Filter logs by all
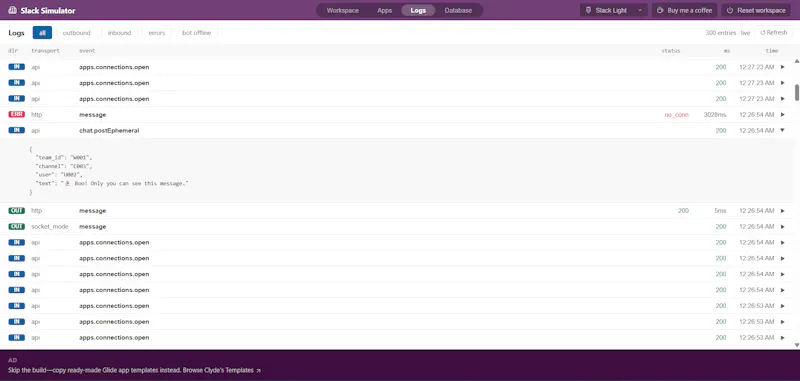Image resolution: width=800 pixels, height=381 pixels. pos(42,33)
